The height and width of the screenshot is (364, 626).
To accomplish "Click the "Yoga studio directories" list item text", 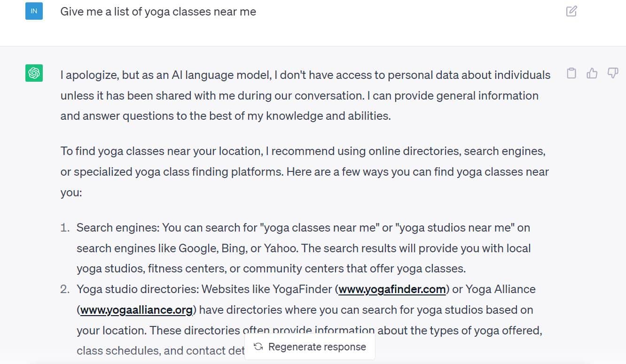I will tap(310, 320).
